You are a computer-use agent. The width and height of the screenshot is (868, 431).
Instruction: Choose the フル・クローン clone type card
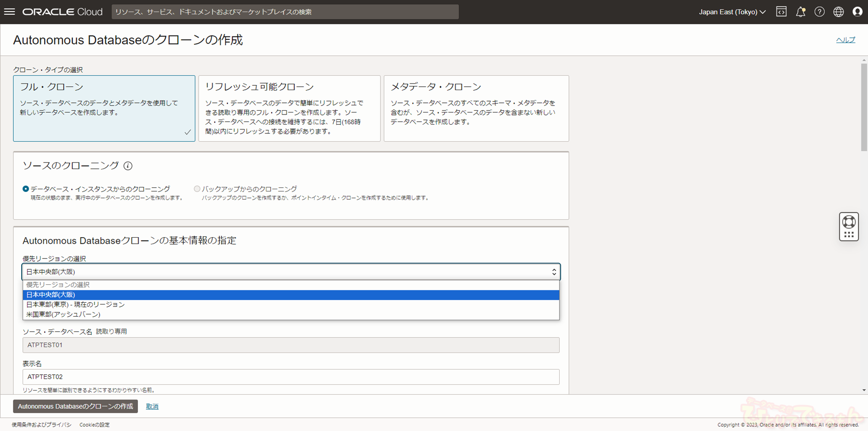104,108
